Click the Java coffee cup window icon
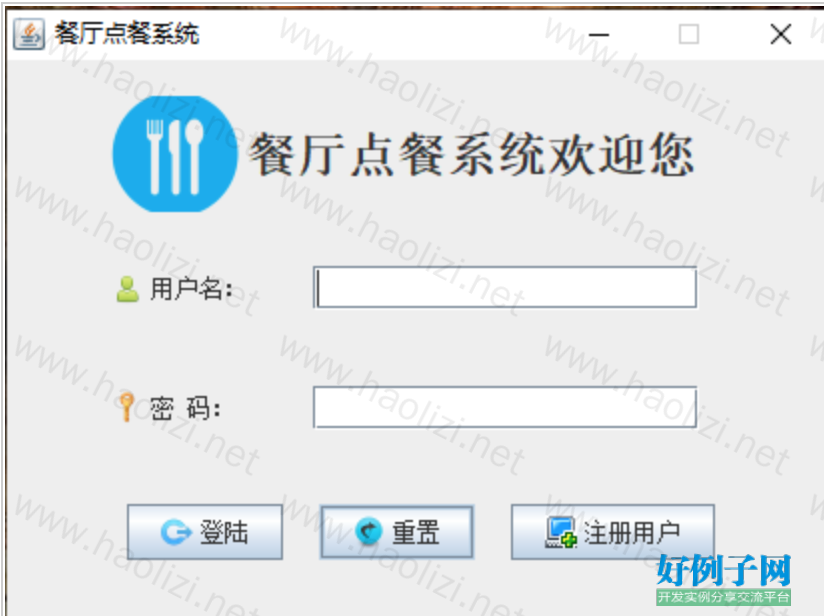The image size is (824, 616). point(29,35)
